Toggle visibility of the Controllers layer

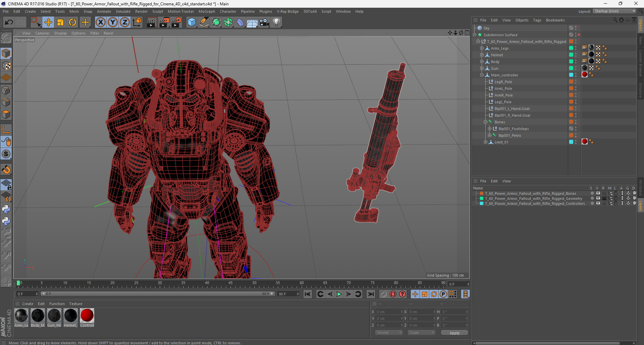coord(598,204)
